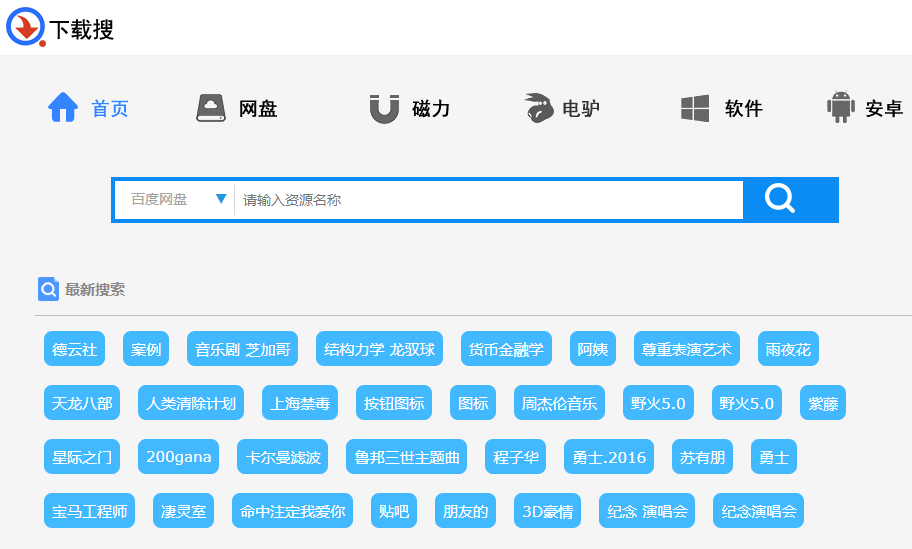The width and height of the screenshot is (912, 549).
Task: Open the 结构力学 龙驭球 tag
Action: (x=379, y=349)
